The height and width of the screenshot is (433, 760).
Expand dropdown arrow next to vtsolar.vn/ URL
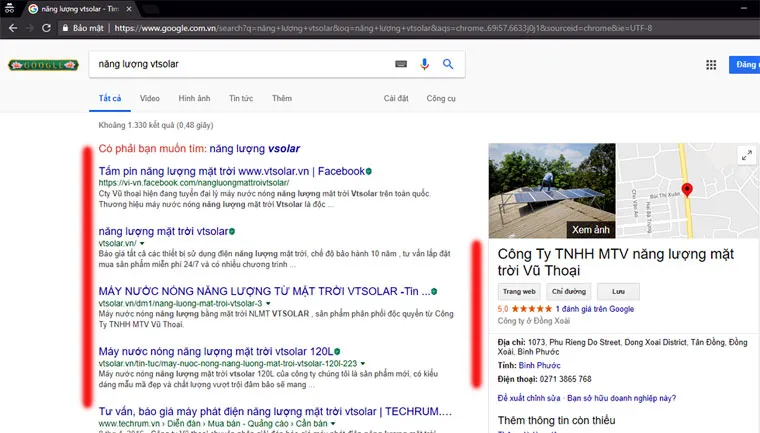(x=142, y=243)
